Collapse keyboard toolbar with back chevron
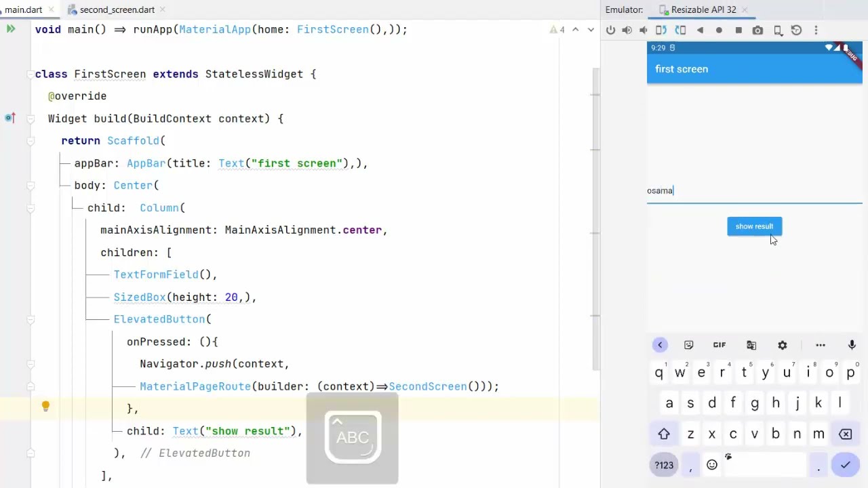The image size is (868, 488). click(660, 345)
